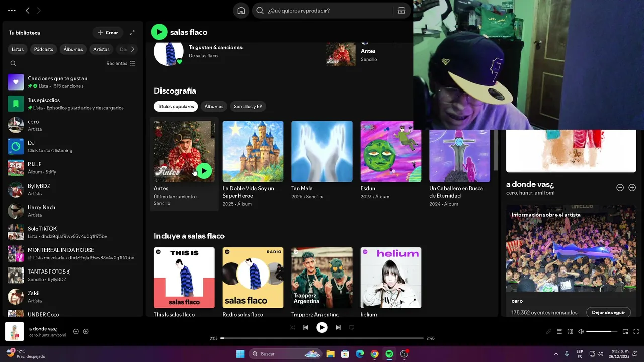Screen dimensions: 644x362
Task: Open the play queue icon
Action: (x=559, y=331)
